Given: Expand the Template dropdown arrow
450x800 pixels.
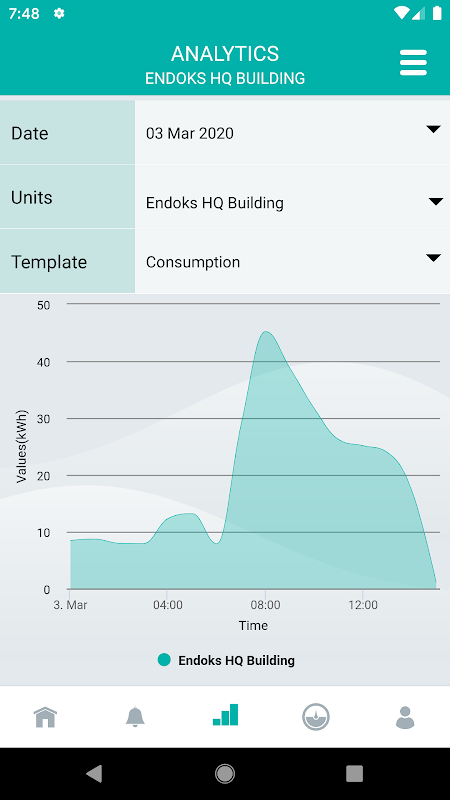Looking at the screenshot, I should coord(433,258).
